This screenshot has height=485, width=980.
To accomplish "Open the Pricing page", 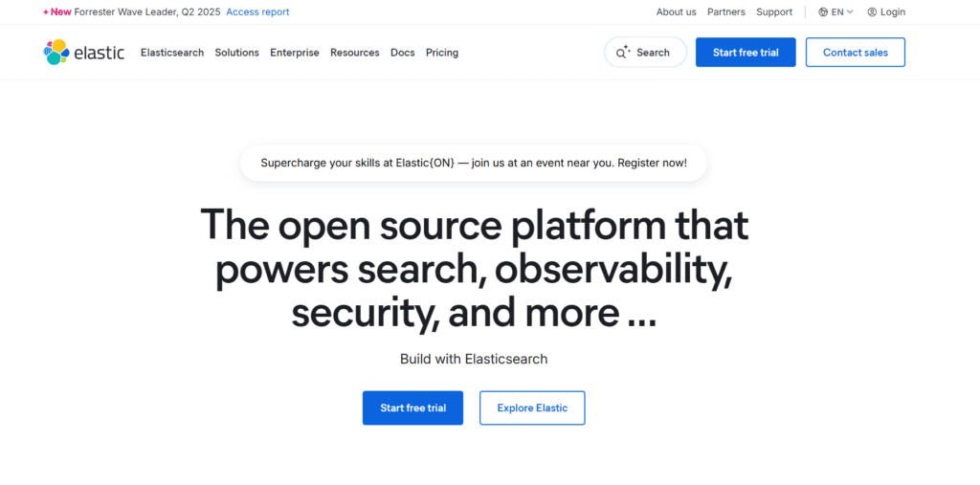I will [442, 53].
